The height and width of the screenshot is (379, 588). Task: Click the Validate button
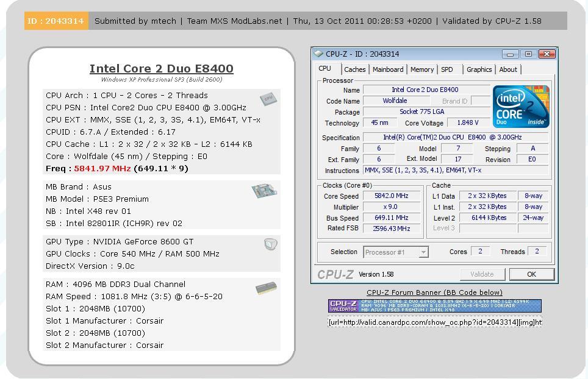point(482,274)
